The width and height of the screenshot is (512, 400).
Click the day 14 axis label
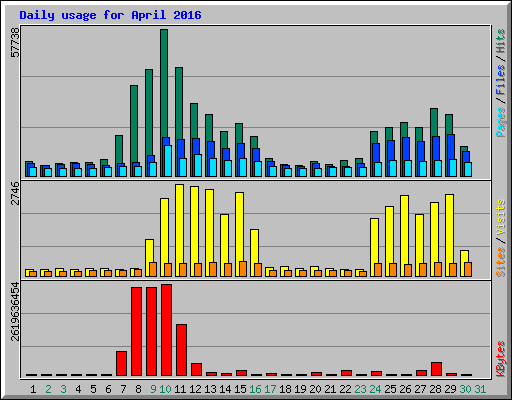coord(225,389)
